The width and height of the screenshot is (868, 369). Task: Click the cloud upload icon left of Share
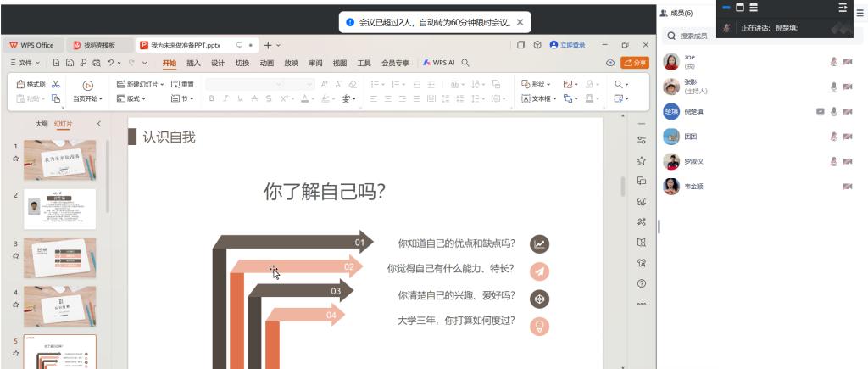610,63
